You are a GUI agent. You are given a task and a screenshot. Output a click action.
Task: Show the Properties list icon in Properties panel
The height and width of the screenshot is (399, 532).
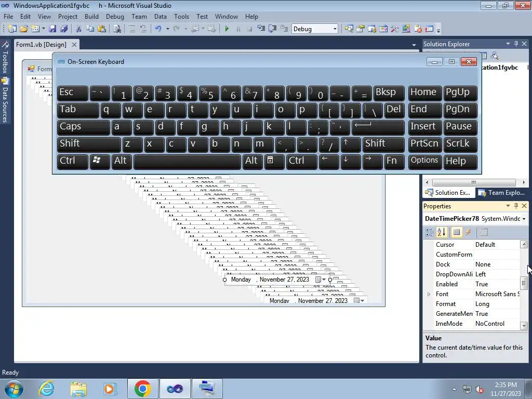coord(456,232)
